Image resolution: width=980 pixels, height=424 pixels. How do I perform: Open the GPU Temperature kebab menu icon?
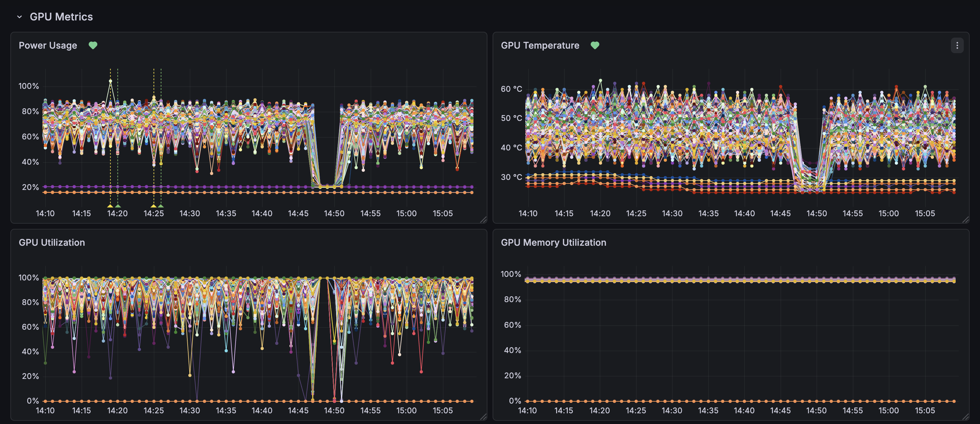958,45
